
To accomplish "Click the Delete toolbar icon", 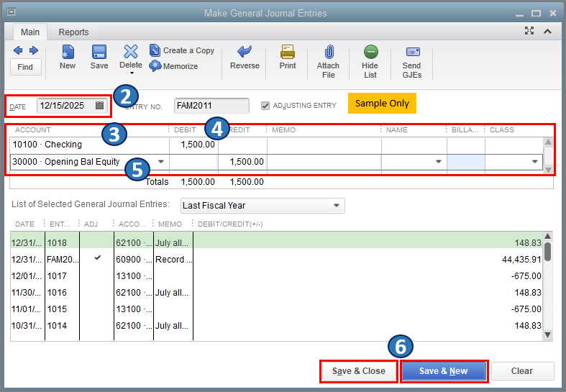I will (131, 57).
